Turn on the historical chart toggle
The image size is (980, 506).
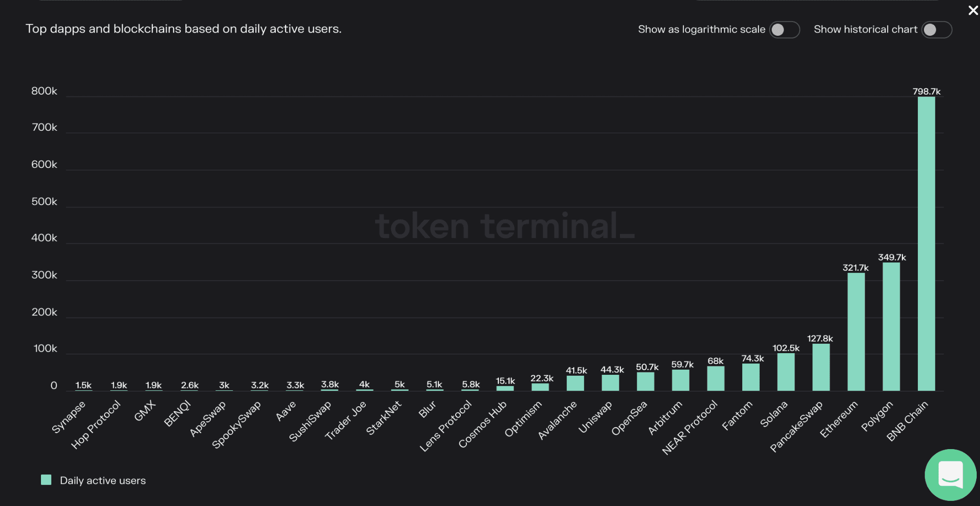937,30
